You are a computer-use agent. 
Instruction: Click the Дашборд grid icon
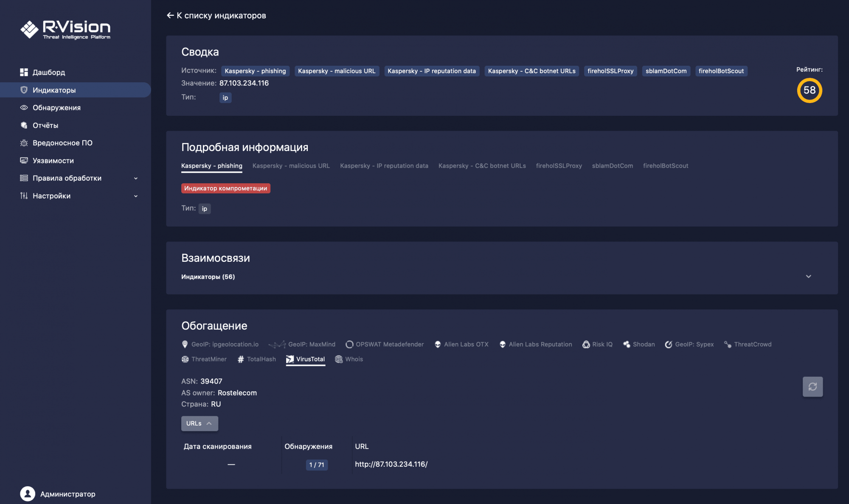pyautogui.click(x=24, y=72)
